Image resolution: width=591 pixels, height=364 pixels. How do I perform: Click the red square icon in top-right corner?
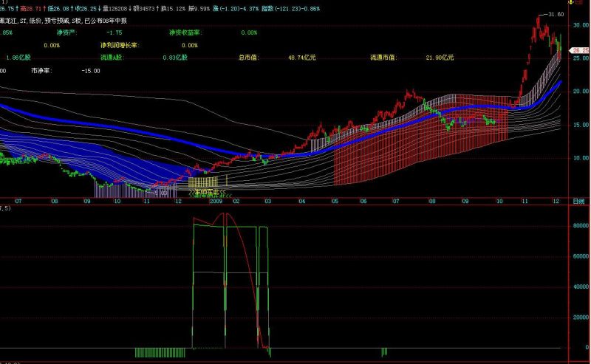pos(578,2)
